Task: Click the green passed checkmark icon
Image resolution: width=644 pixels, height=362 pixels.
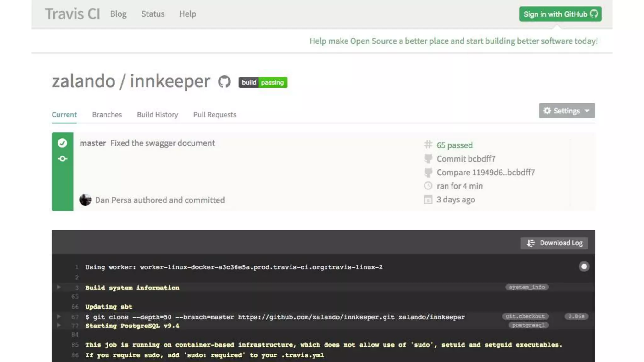Action: [62, 143]
